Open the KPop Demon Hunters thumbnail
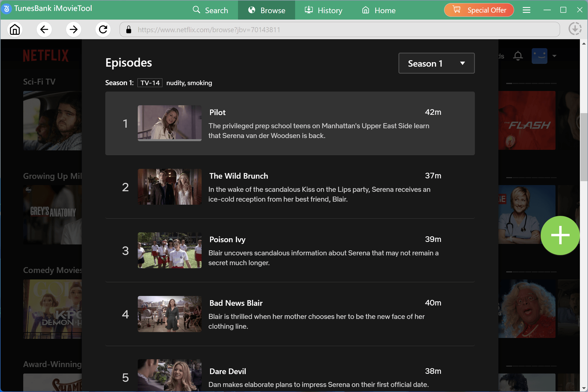Image resolution: width=588 pixels, height=392 pixels. (53, 309)
